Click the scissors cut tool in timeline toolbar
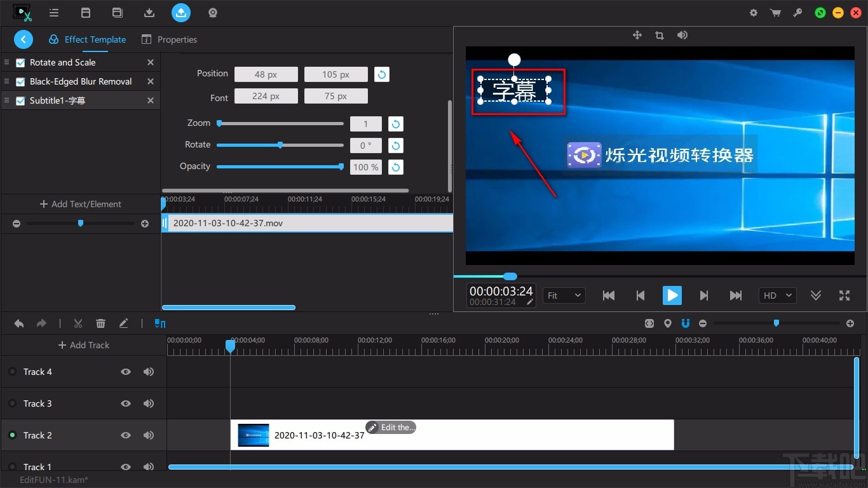Screen dimensions: 868x488 point(78,323)
